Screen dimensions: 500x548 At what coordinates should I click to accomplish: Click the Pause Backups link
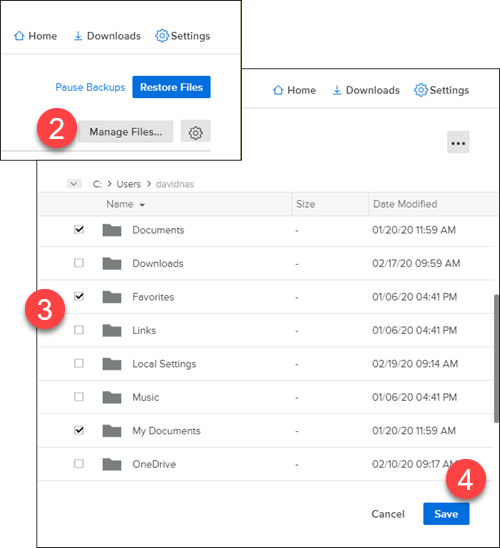[90, 87]
